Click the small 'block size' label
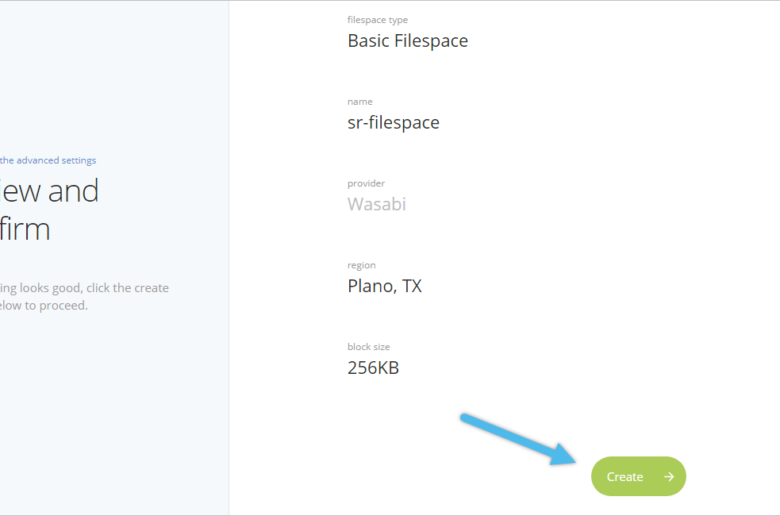The width and height of the screenshot is (780, 516). click(369, 347)
